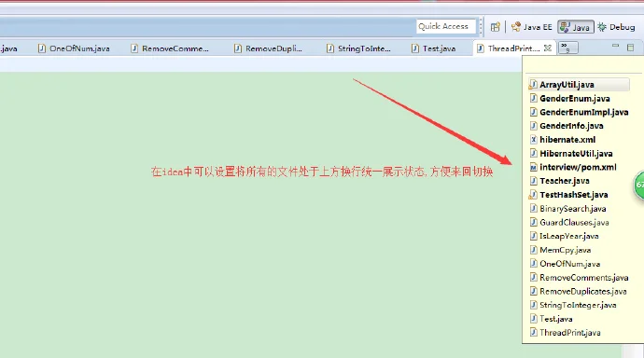Click the warning file icon beside TestHashSet.java
Screen dimensions: 644x358
pyautogui.click(x=533, y=195)
